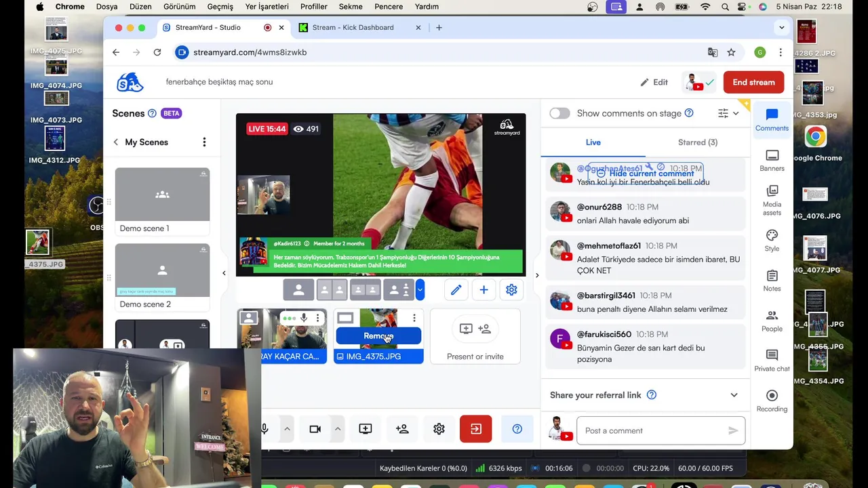
Task: Open the Banners panel
Action: click(772, 161)
